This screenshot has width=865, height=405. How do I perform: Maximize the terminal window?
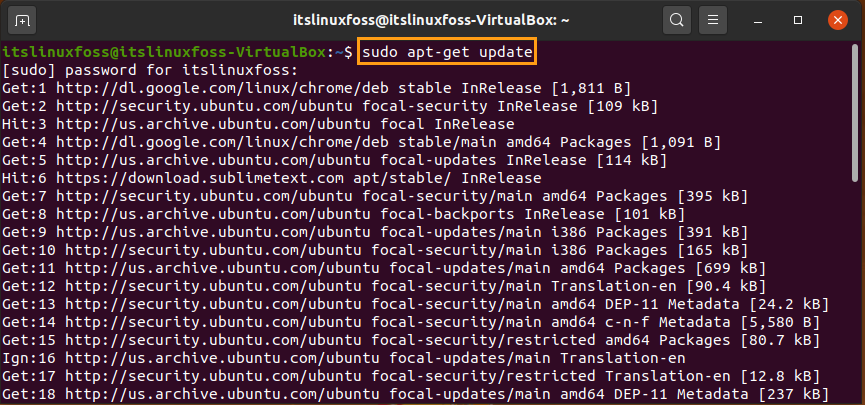click(798, 21)
